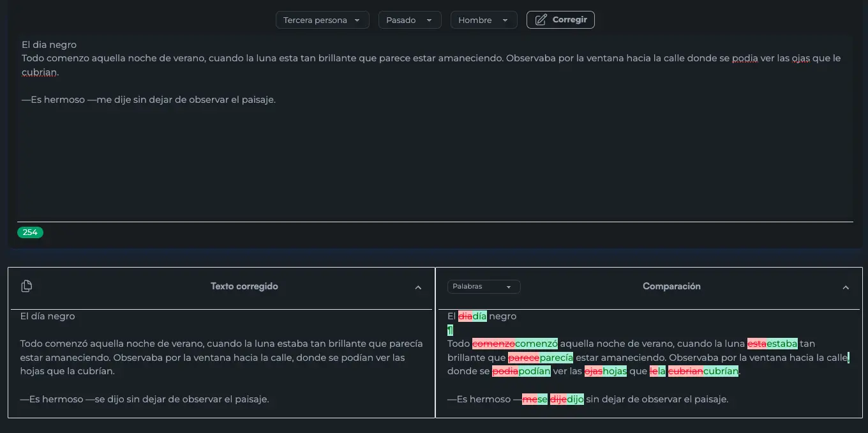Click the Comparación panel title

pyautogui.click(x=671, y=287)
